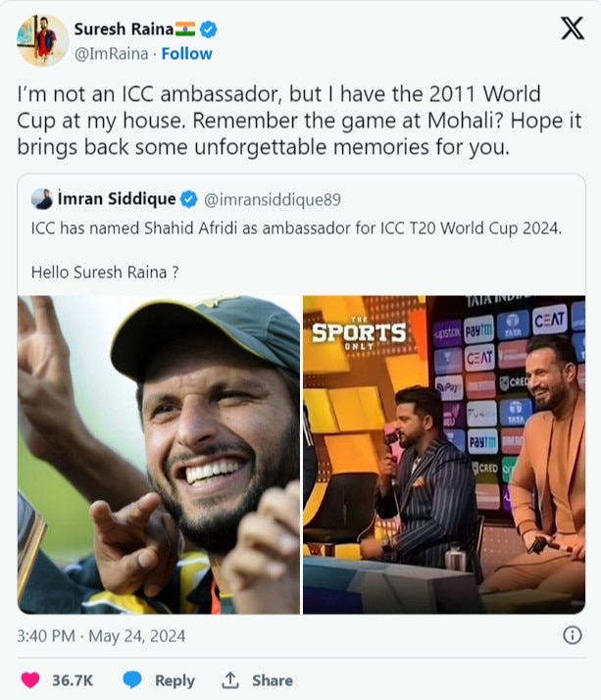The width and height of the screenshot is (601, 700).
Task: Open Imran Siddique's small avatar
Action: click(x=42, y=199)
